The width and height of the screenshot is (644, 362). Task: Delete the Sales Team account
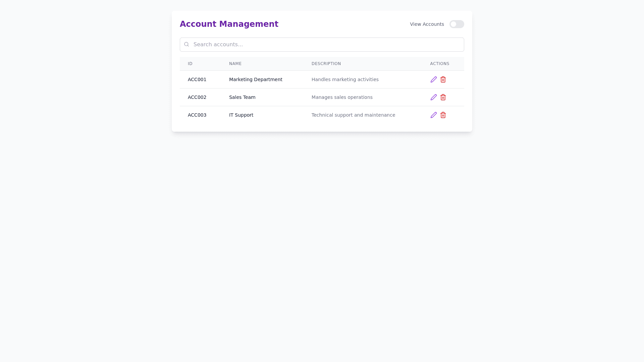pyautogui.click(x=443, y=97)
